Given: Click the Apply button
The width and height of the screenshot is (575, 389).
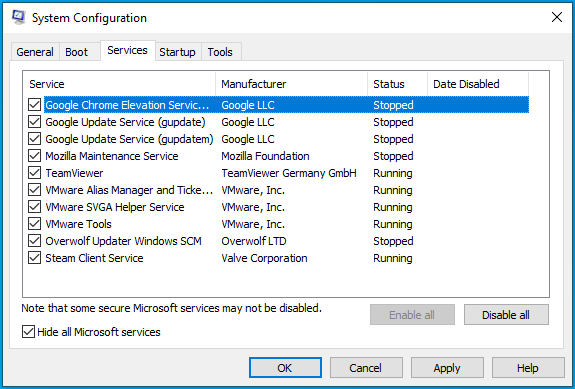Looking at the screenshot, I should pyautogui.click(x=447, y=368).
